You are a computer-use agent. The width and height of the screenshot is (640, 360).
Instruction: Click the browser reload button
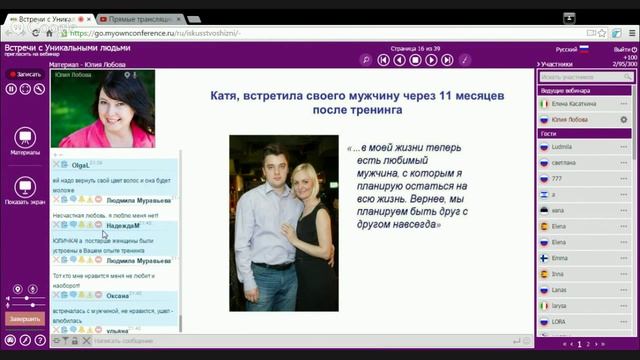click(x=36, y=33)
